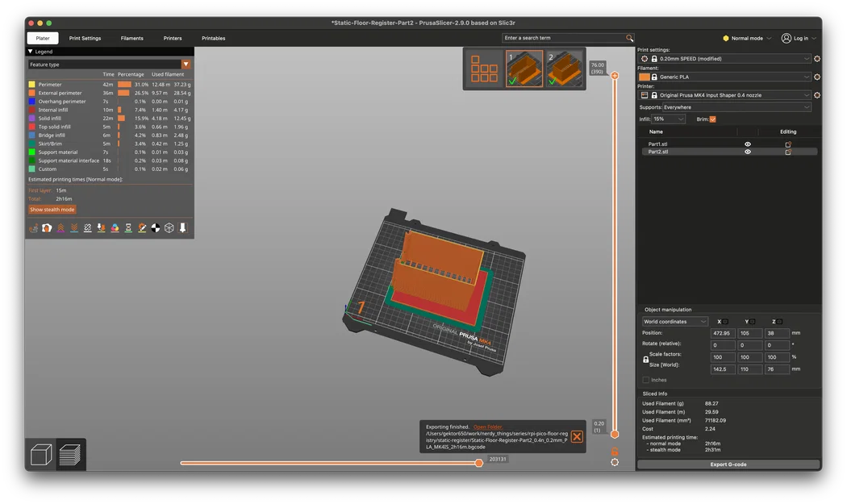The image size is (847, 504).
Task: Open vertical slider settings cog
Action: tap(615, 462)
